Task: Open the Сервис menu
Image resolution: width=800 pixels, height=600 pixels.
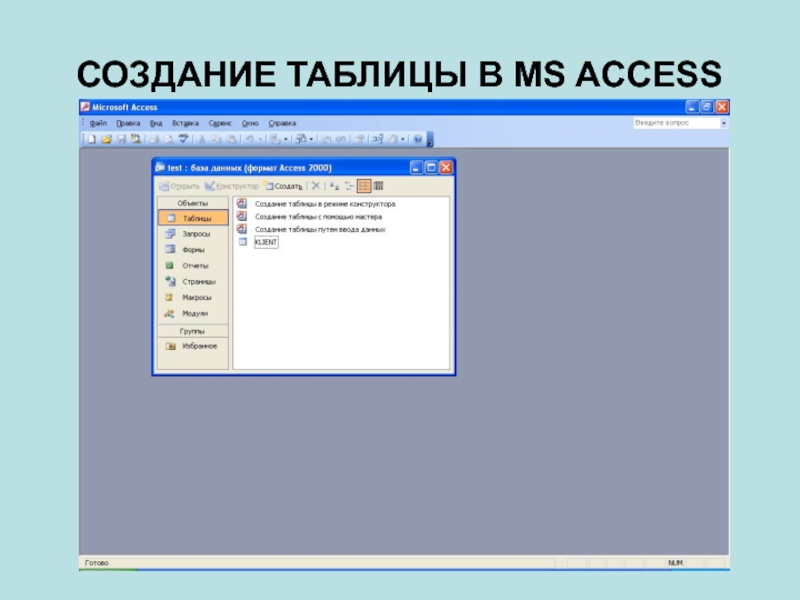Action: tap(220, 123)
